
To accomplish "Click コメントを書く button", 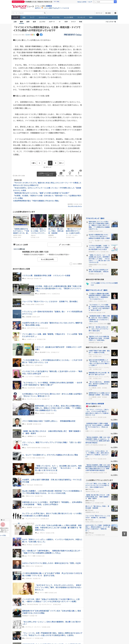I will click(x=65, y=245).
